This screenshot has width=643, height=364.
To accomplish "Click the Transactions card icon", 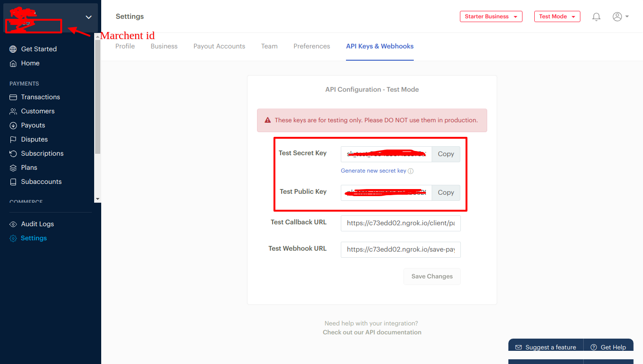I will tap(13, 97).
